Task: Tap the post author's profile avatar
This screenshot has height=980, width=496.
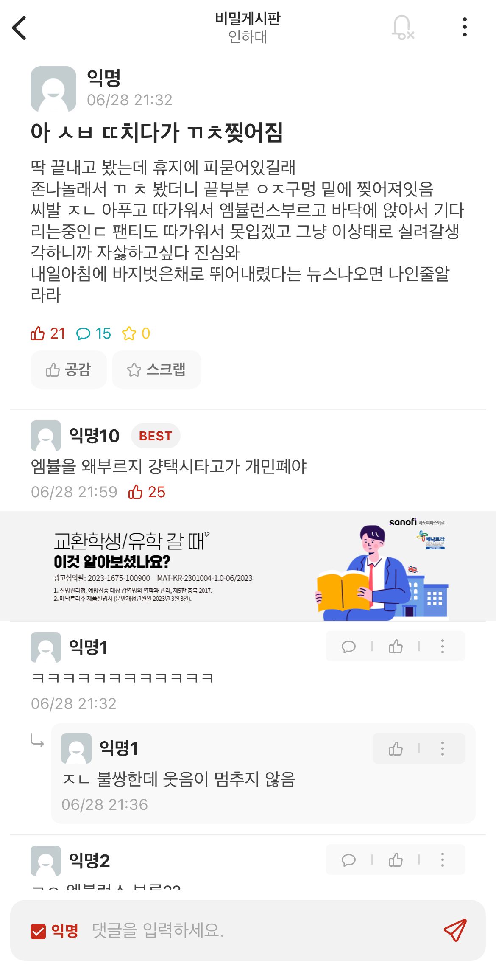Action: click(x=53, y=89)
